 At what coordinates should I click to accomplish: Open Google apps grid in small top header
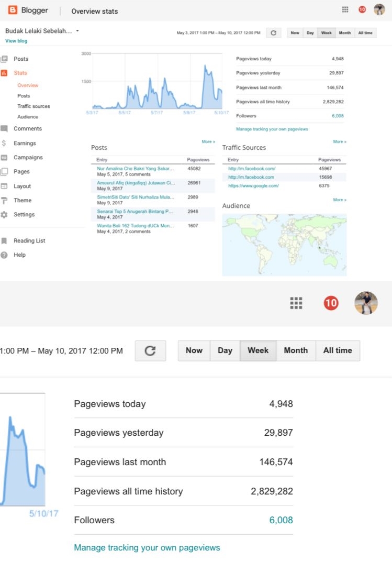[x=345, y=9]
